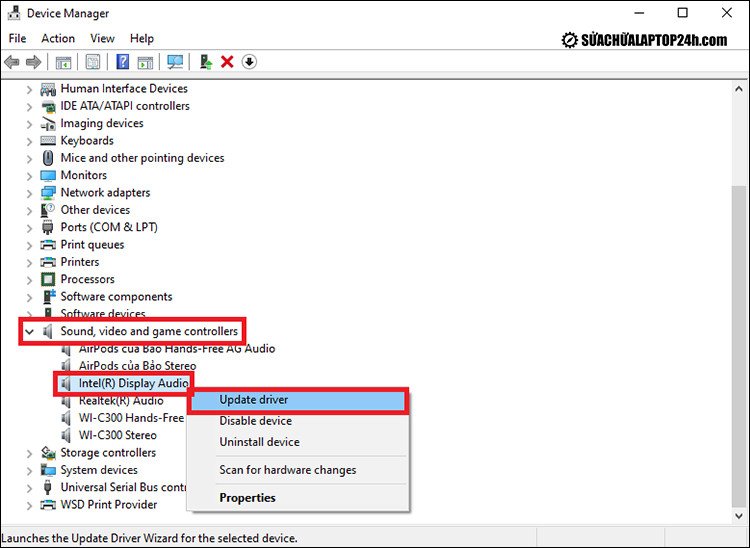Click the scrollbar down arrow
This screenshot has height=548, width=750.
[739, 515]
